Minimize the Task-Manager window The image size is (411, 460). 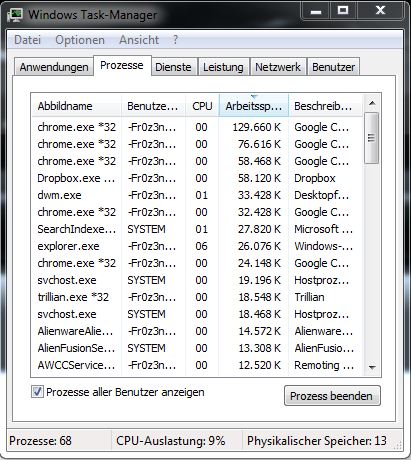pos(315,11)
